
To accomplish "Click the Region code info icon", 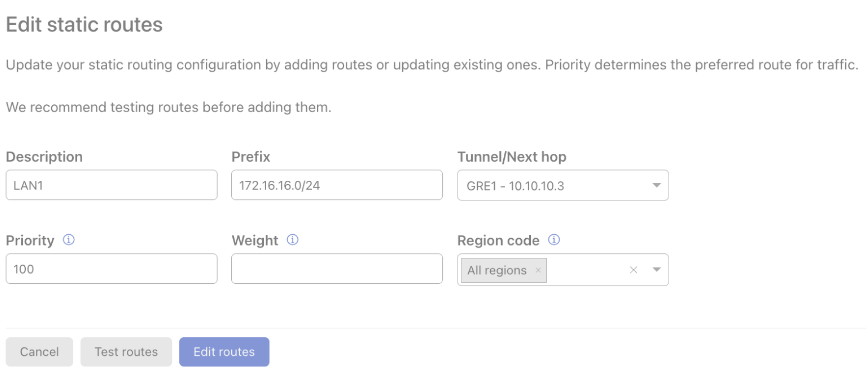I will click(x=554, y=240).
